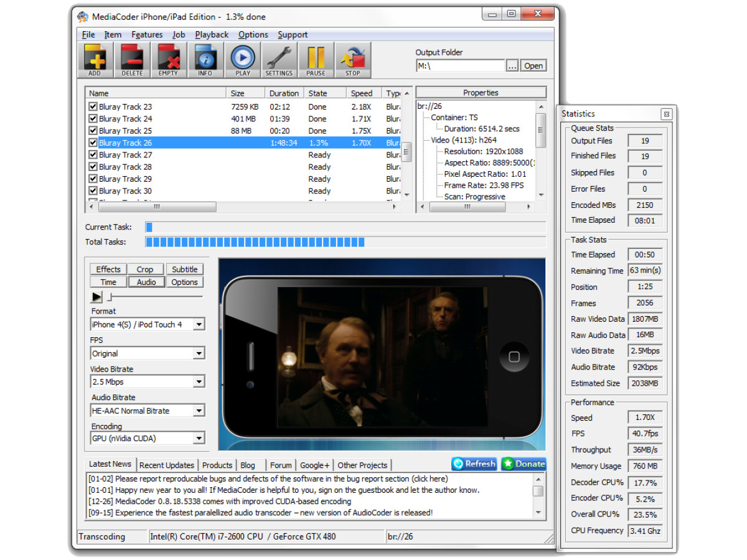This screenshot has height=560, width=747.
Task: Open the Encoding dropdown list
Action: [199, 439]
